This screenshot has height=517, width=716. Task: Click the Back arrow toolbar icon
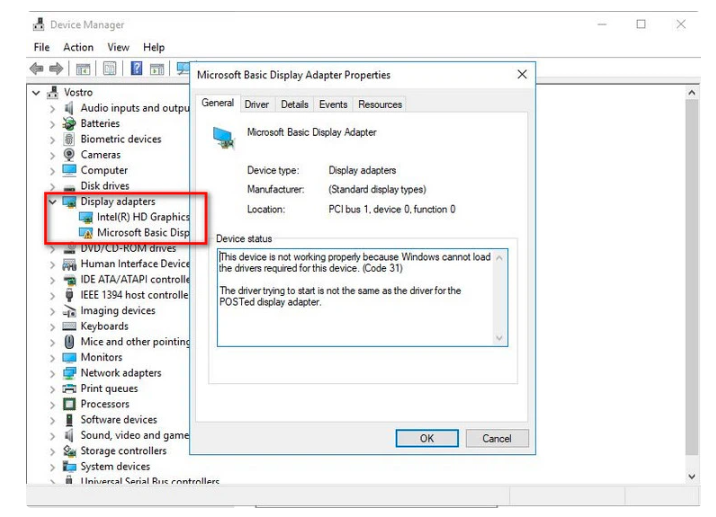pos(38,69)
